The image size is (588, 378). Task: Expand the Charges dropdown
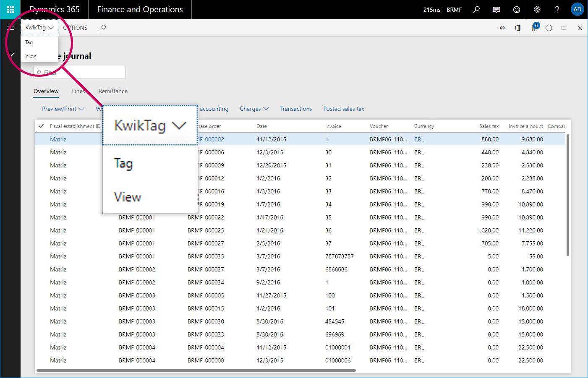pyautogui.click(x=254, y=109)
